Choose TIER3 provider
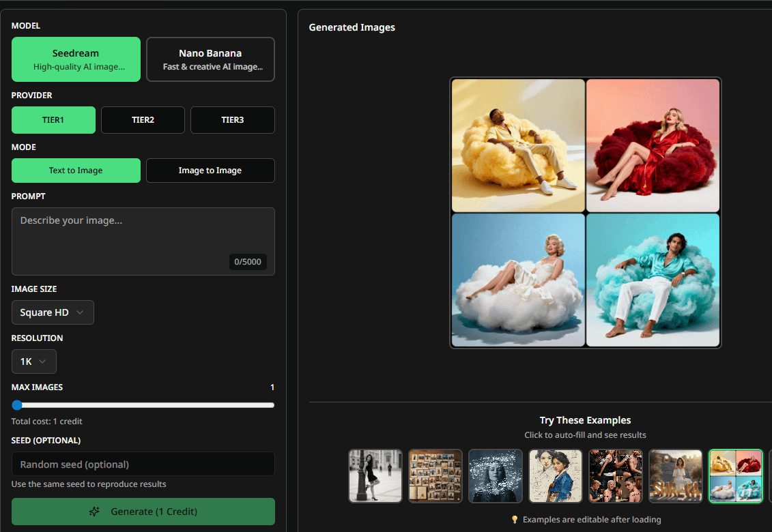The height and width of the screenshot is (532, 772). 232,120
